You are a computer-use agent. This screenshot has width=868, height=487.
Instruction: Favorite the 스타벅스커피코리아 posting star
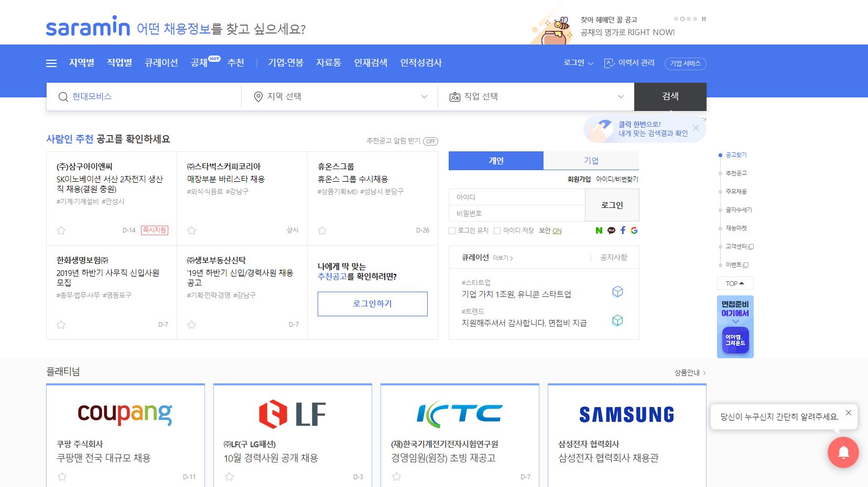(x=192, y=230)
